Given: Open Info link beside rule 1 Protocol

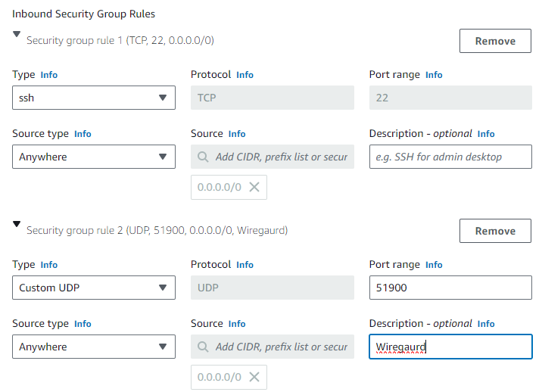Looking at the screenshot, I should tap(245, 75).
